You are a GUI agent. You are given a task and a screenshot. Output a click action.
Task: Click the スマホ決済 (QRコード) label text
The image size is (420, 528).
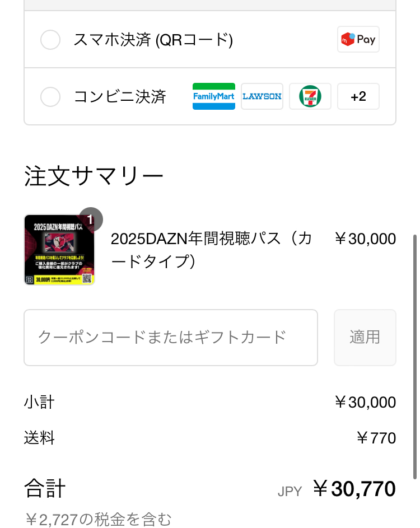[153, 40]
